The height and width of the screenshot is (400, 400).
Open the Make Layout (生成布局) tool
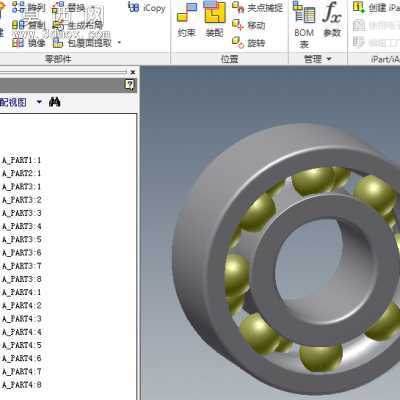[77, 25]
